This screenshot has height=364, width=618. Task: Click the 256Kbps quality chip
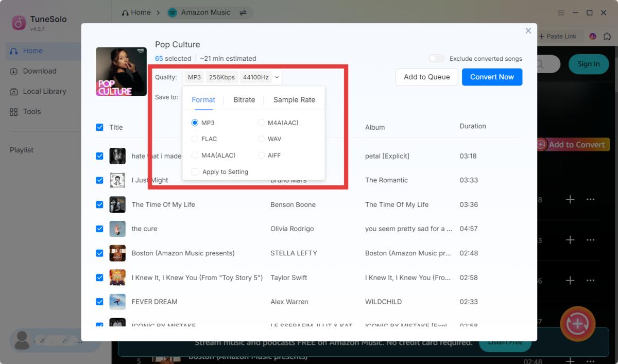[222, 77]
